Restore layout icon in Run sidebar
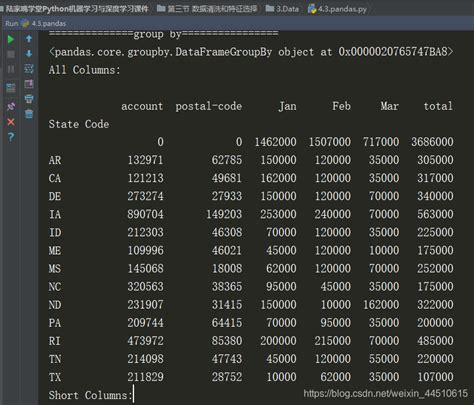 pos(11,88)
